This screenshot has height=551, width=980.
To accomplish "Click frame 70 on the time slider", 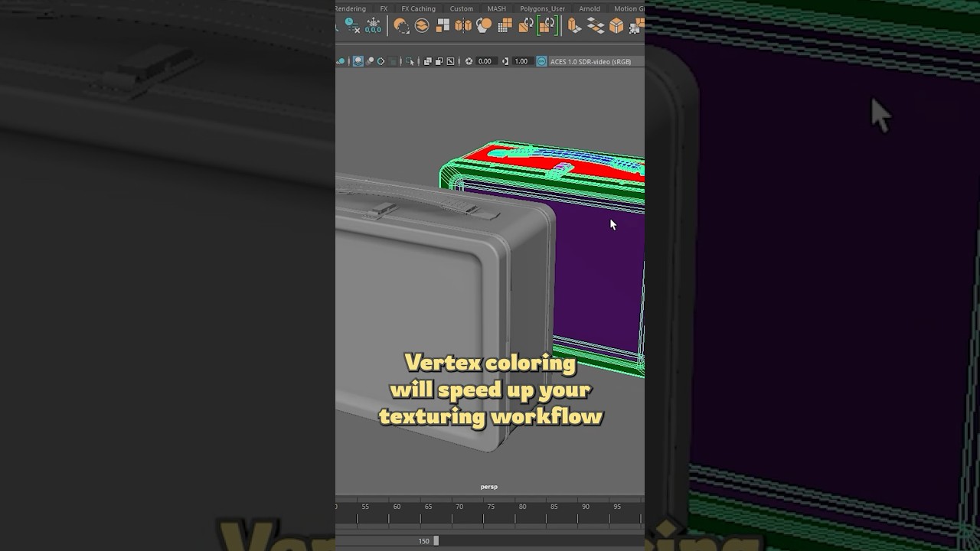I will (x=459, y=507).
